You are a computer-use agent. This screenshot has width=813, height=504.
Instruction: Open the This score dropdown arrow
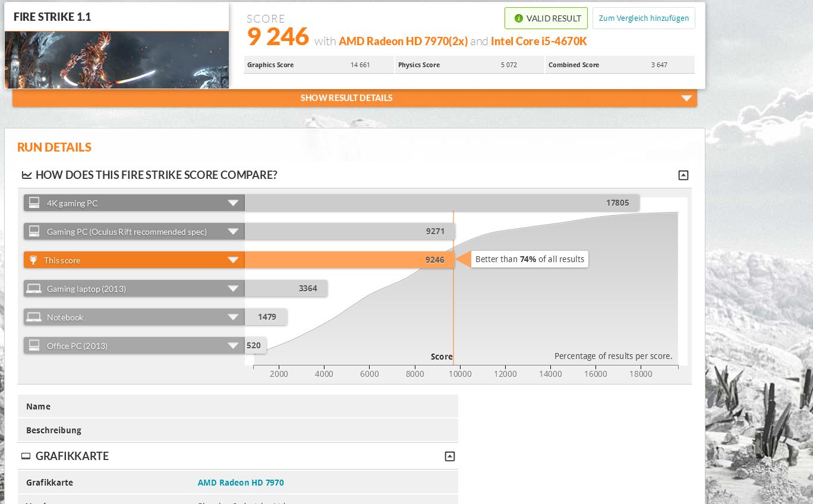[233, 260]
